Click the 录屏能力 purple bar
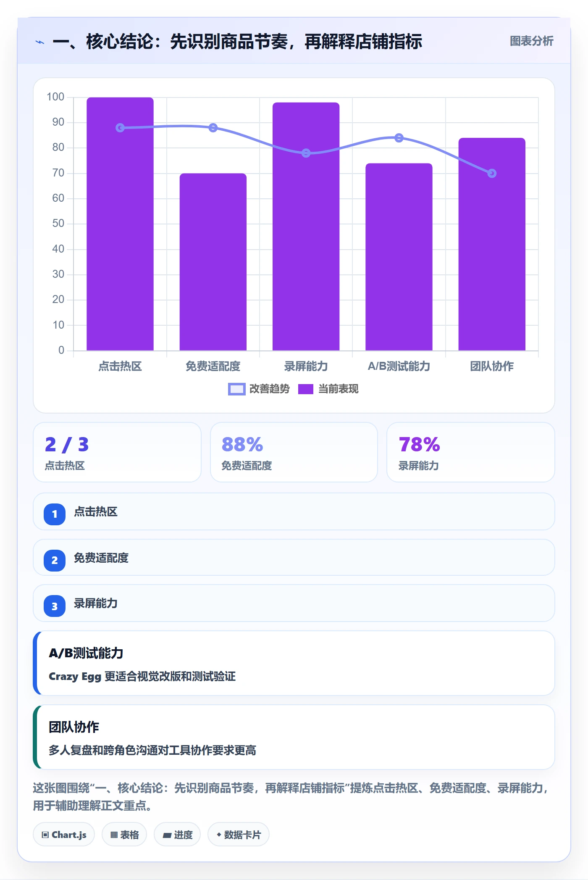Viewport: 588px width, 880px height. click(306, 227)
